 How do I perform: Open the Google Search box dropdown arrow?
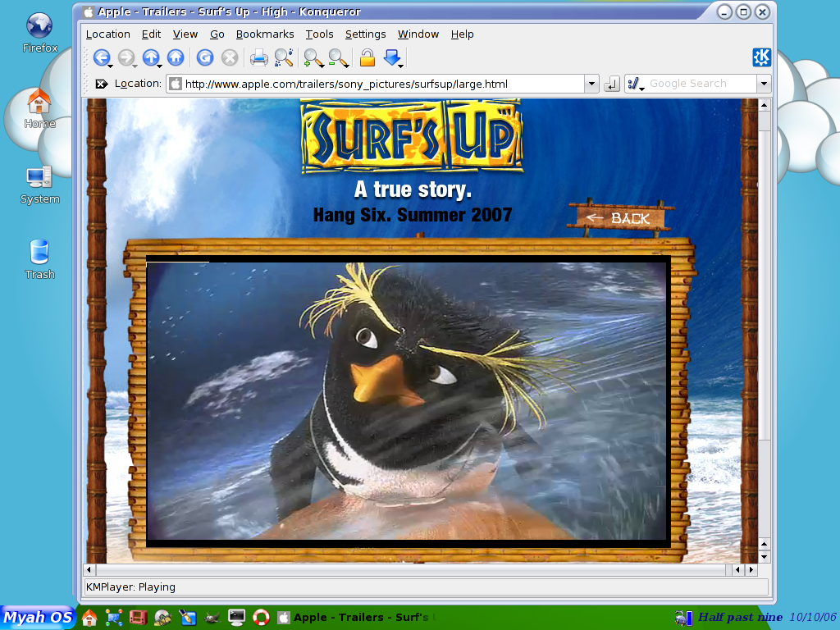click(x=764, y=84)
